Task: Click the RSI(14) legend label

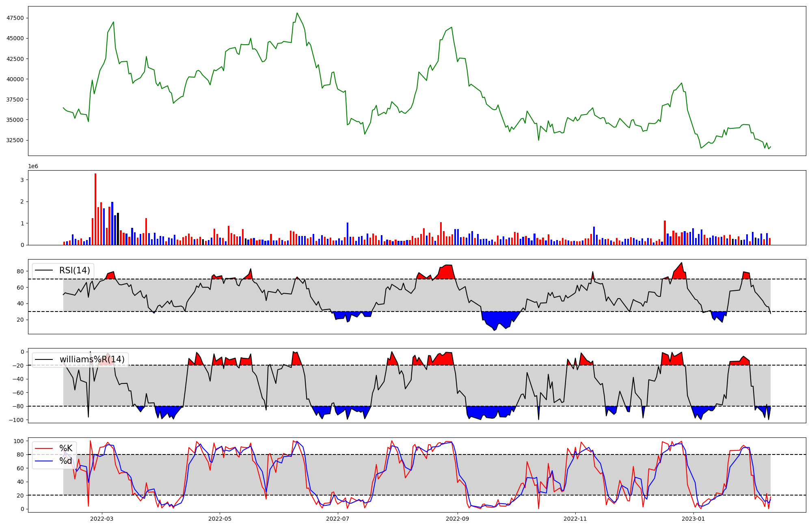Action: [x=75, y=270]
